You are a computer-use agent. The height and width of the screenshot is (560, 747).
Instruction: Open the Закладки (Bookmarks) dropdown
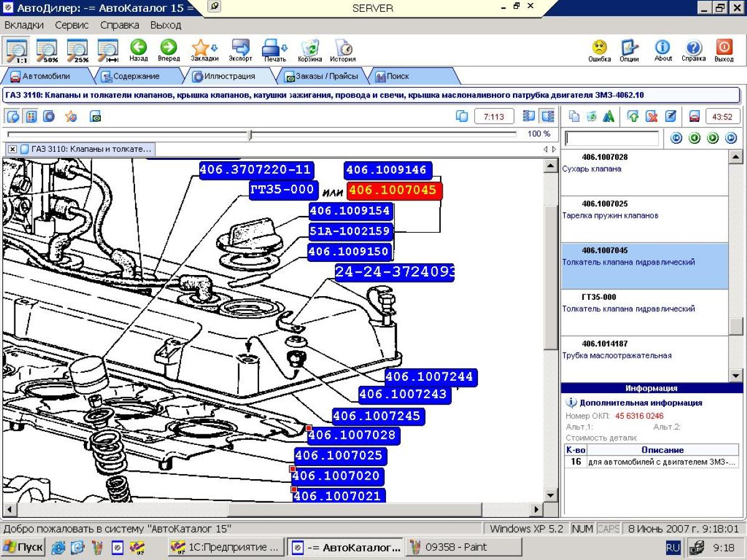[x=204, y=49]
